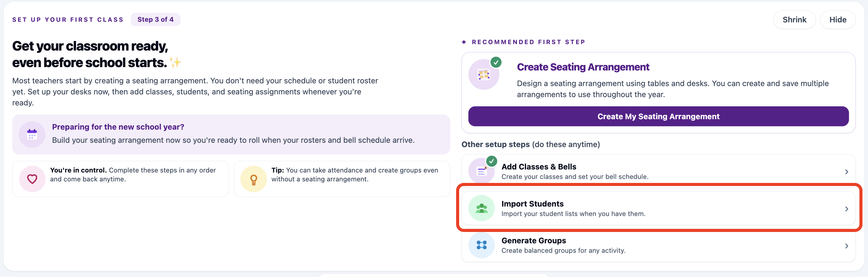
Task: Click the heart icon in control card
Action: pyautogui.click(x=32, y=179)
